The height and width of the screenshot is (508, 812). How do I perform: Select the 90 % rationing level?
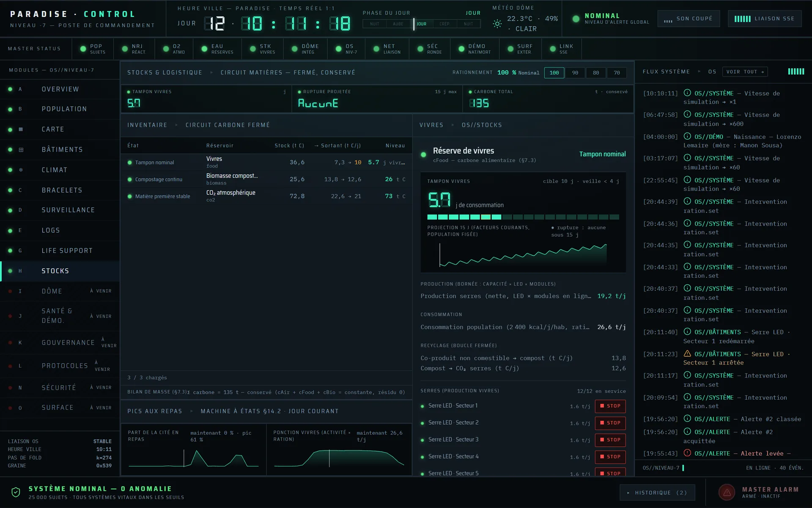click(x=575, y=73)
